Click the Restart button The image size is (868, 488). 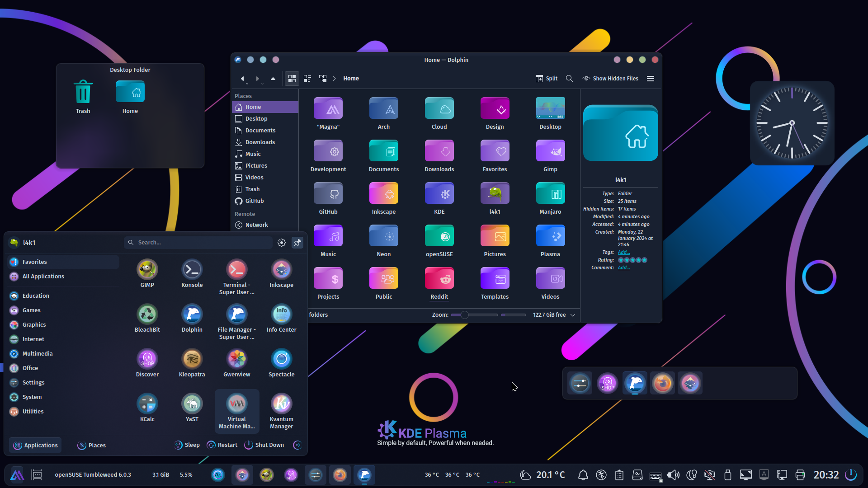(222, 445)
